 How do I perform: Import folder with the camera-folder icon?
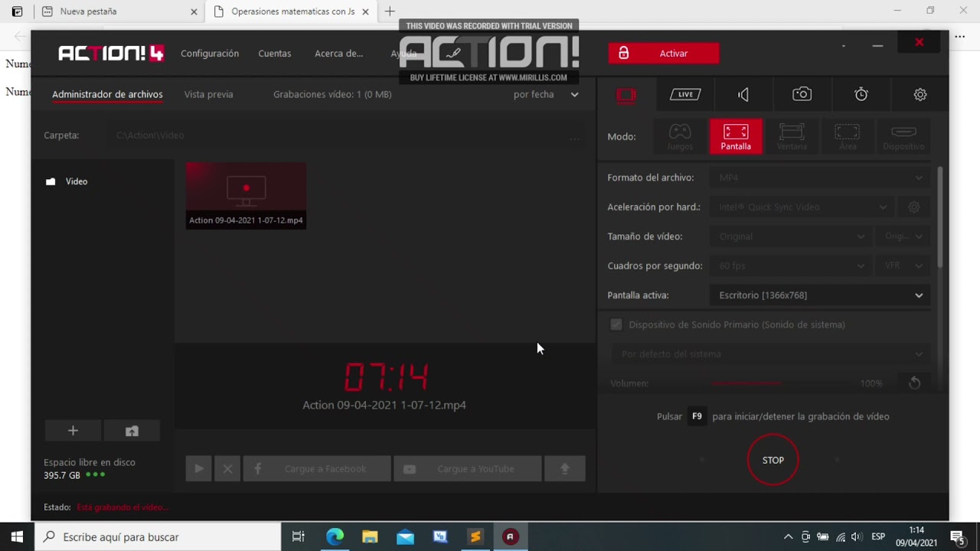pyautogui.click(x=132, y=431)
